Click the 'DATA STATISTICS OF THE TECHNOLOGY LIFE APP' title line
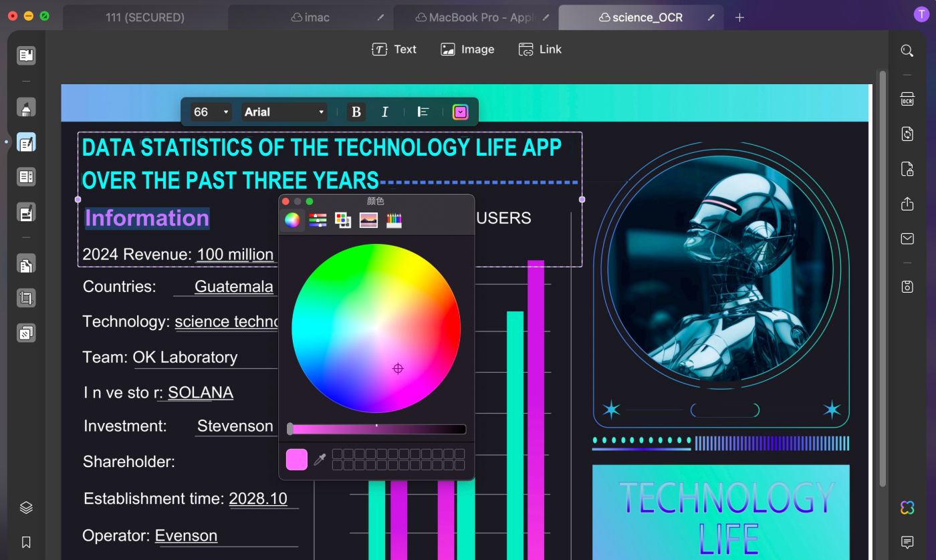Viewport: 936px width, 560px height. 322,147
